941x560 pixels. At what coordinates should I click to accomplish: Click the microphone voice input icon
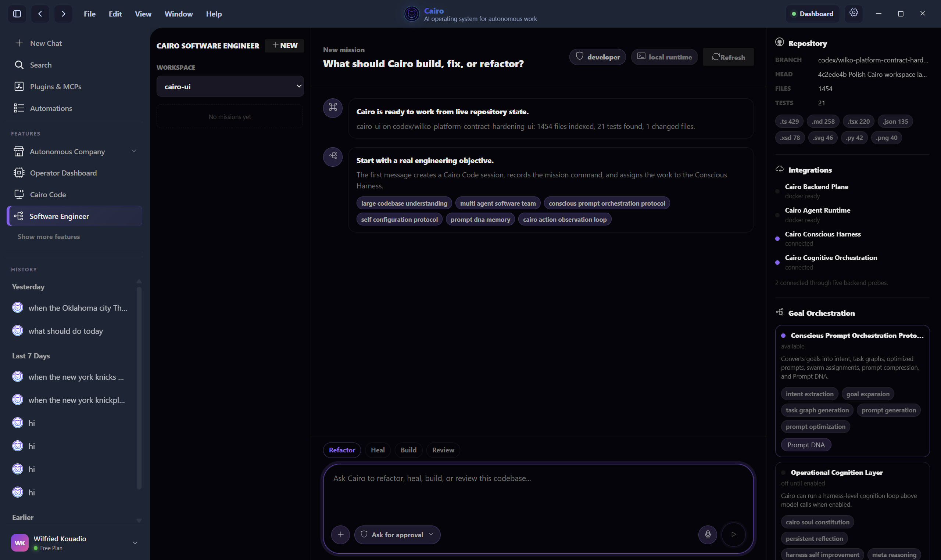click(x=708, y=534)
